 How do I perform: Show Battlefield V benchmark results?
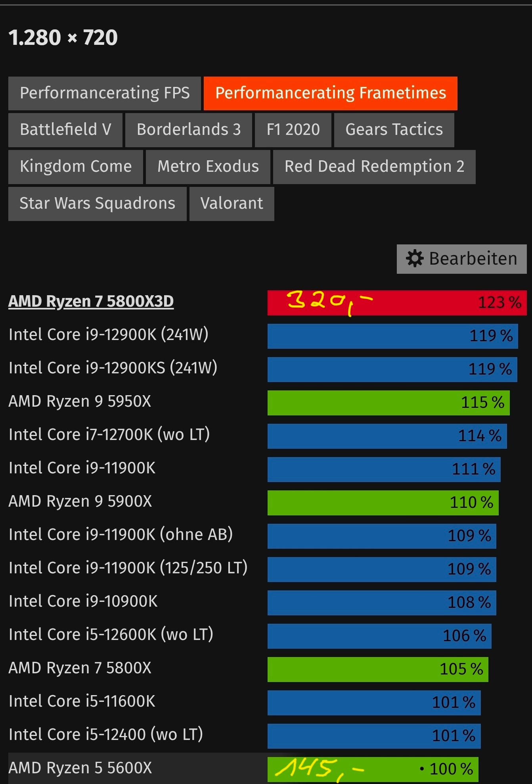coord(65,130)
